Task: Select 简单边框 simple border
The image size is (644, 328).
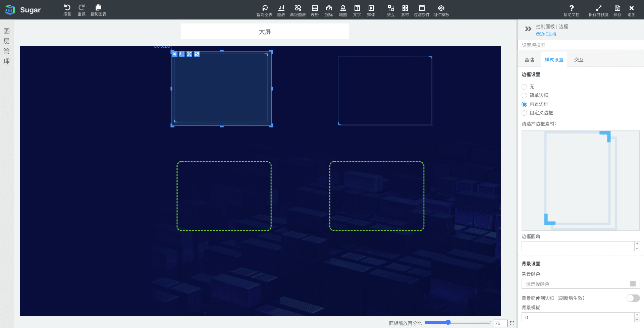Action: point(524,96)
